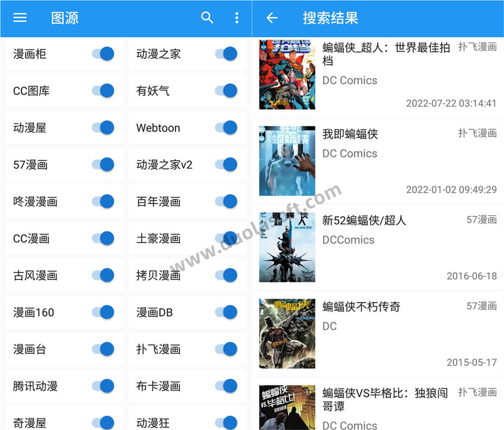Viewport: 504px width, 430px height.
Task: Click the 漫画DB source label
Action: click(x=155, y=312)
